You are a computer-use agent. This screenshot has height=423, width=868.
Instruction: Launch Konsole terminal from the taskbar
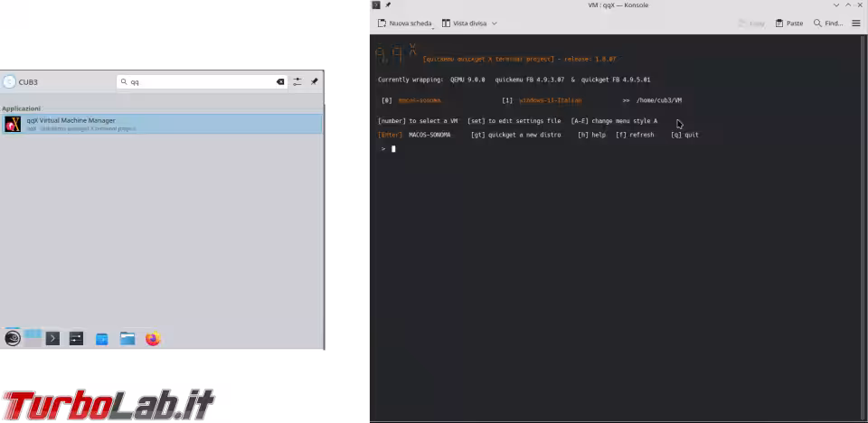coord(52,338)
